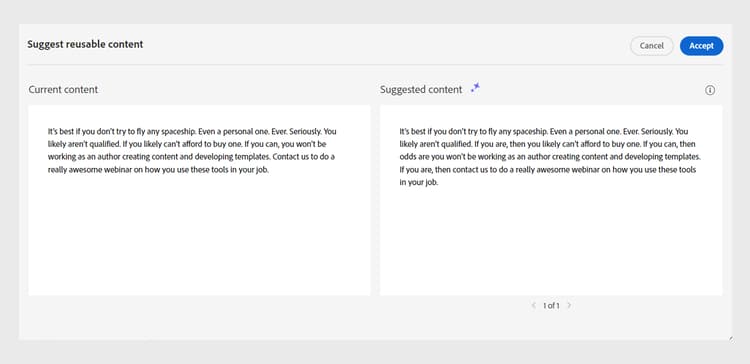
Task: Click the empty white area below suggested content text
Action: [x=551, y=242]
